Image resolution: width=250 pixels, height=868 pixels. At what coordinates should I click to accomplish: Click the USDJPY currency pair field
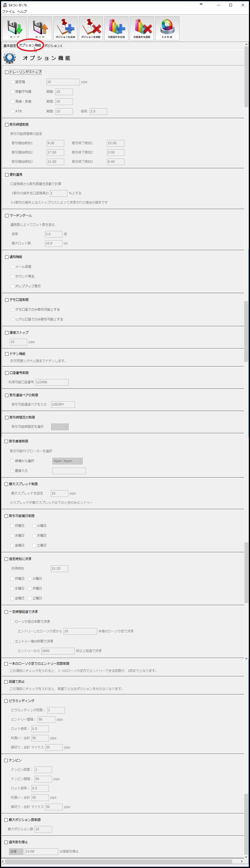(63, 405)
